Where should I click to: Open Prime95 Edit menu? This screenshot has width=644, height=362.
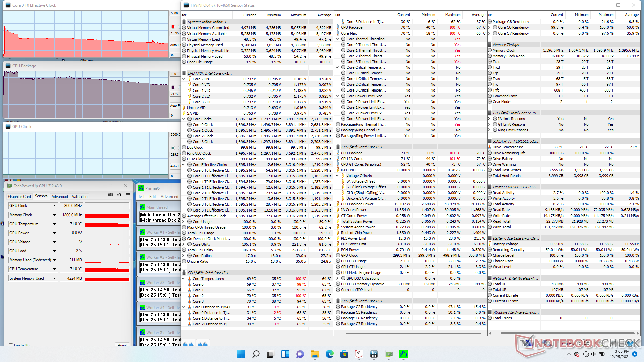[153, 197]
